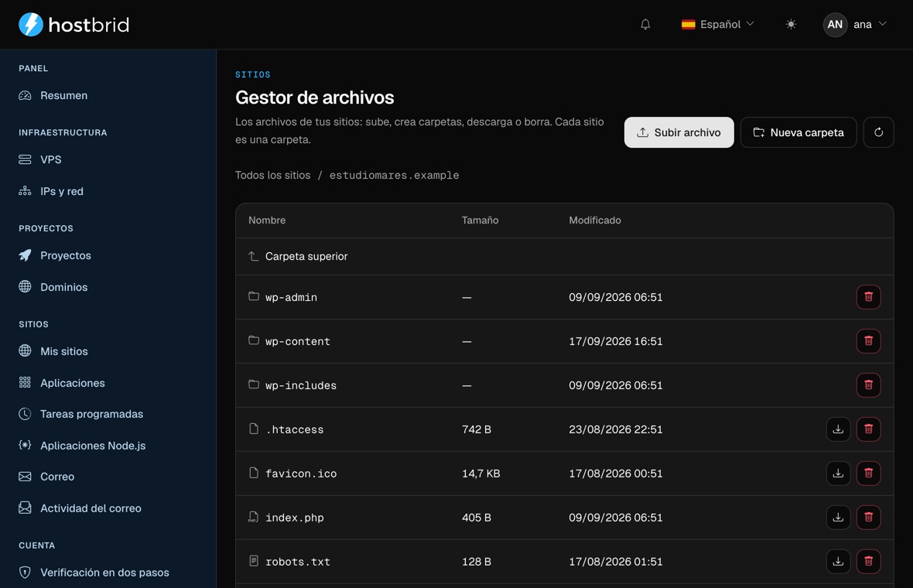Delete the wp-content folder
Screen dimensions: 913x588
[868, 341]
